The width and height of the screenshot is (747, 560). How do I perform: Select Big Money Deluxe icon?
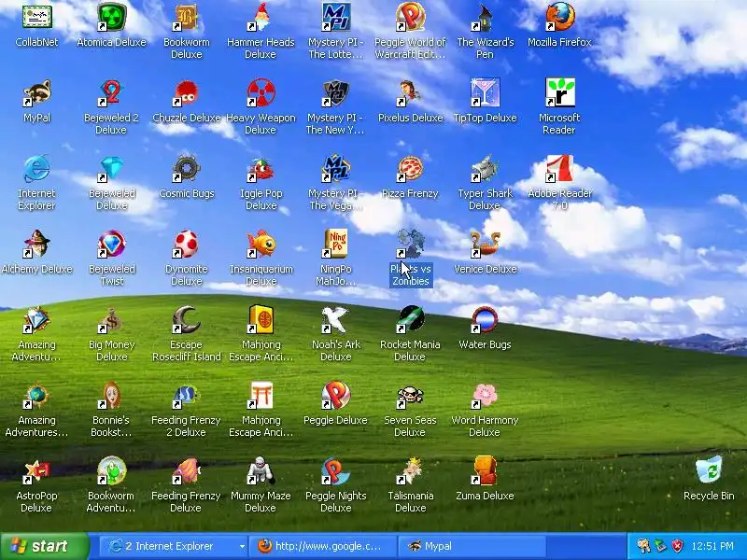pos(111,319)
